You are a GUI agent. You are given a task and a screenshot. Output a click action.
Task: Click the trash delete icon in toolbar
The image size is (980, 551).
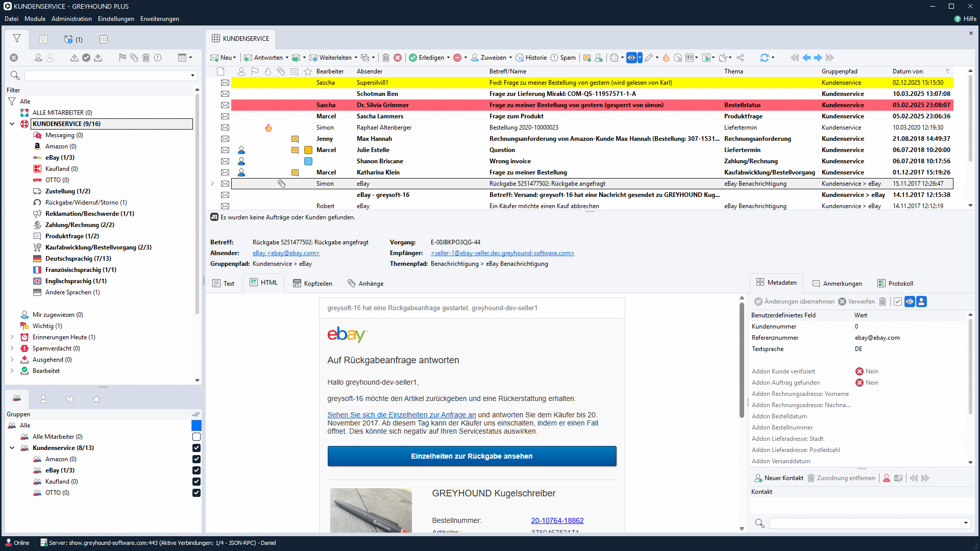click(386, 58)
